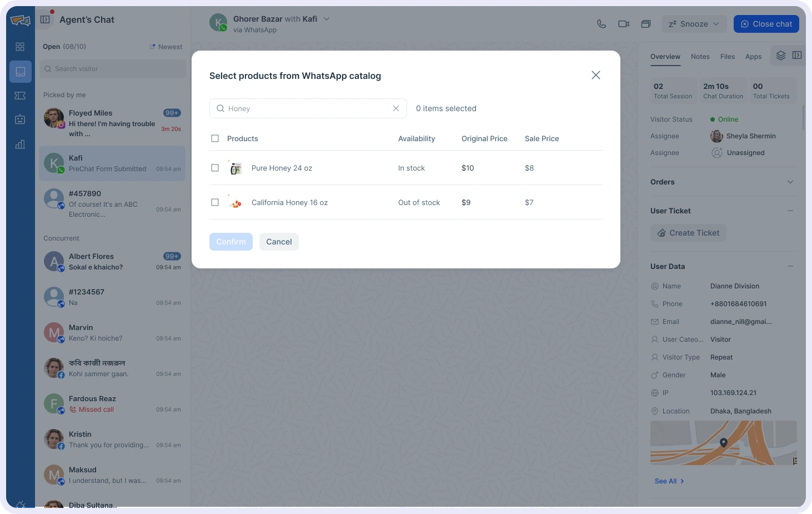
Task: Check the California Honey 16 oz product
Action: 215,202
